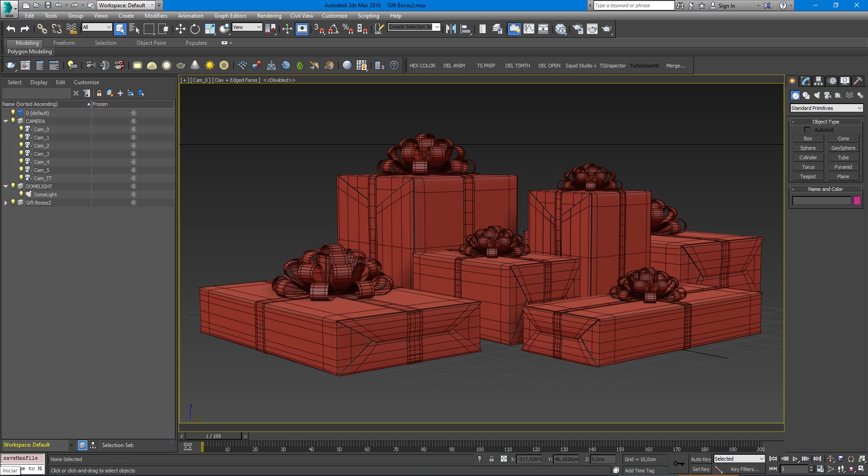The image size is (868, 476).
Task: Open the Graph Editors menu
Action: click(x=230, y=15)
